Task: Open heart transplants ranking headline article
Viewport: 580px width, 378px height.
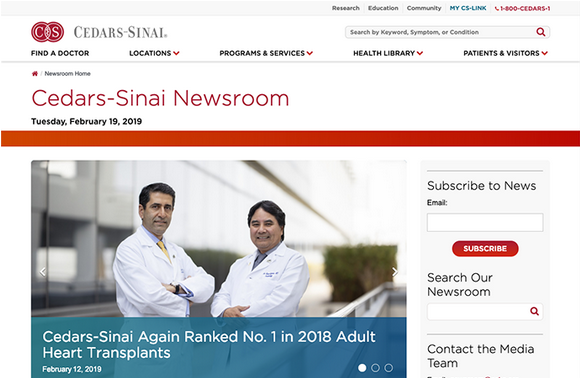Action: point(209,345)
